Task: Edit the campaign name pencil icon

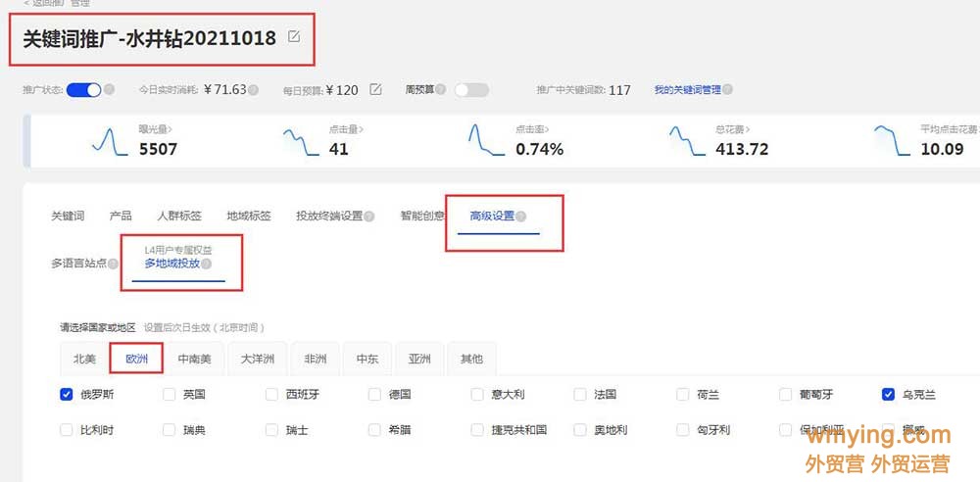Action: (294, 36)
